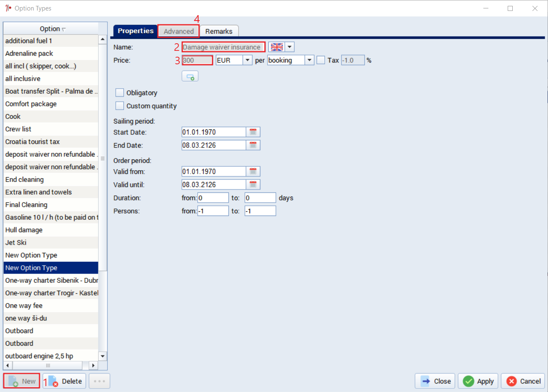Select 'Jet Ski' option
548x392 pixels.
pos(51,242)
